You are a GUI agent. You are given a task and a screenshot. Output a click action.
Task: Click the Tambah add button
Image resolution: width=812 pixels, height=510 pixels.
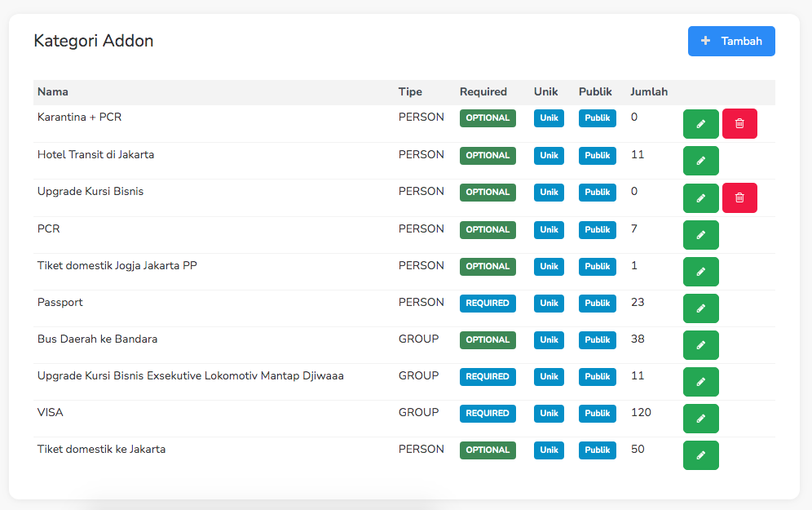(x=731, y=42)
